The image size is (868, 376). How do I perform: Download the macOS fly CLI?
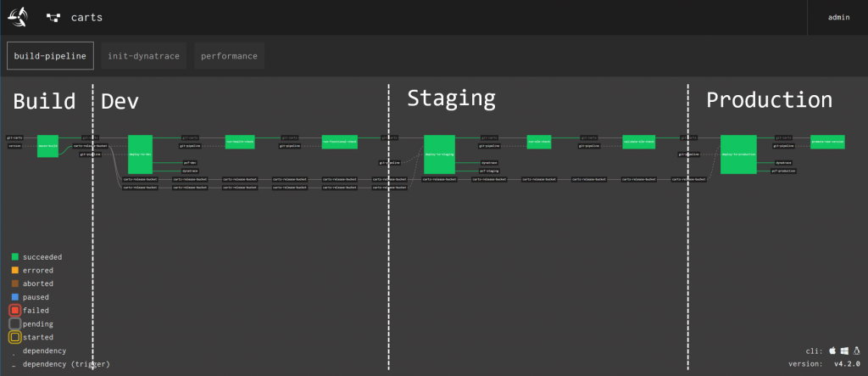pos(832,351)
